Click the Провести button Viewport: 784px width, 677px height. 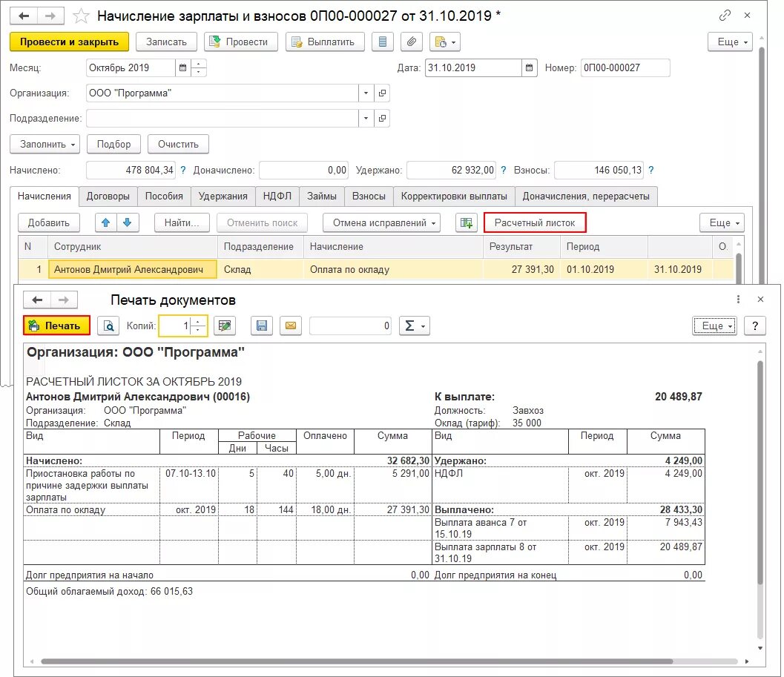(241, 42)
